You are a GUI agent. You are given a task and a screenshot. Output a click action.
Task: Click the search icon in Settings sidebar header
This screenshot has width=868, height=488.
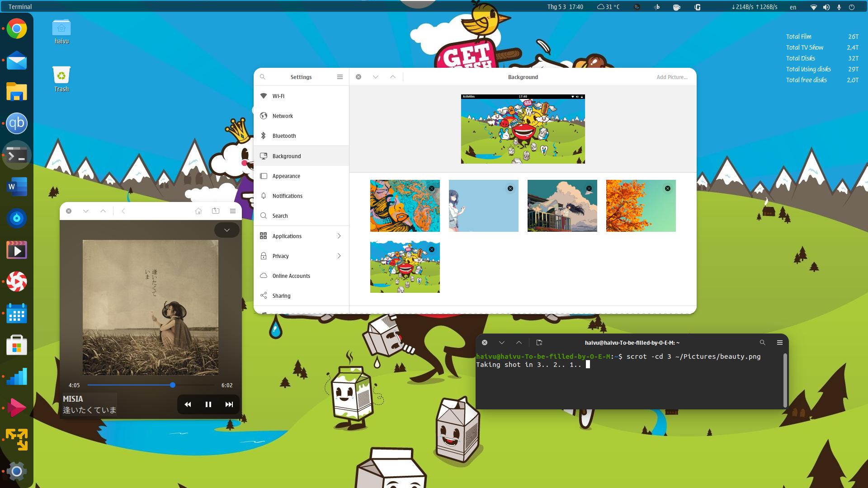(263, 77)
